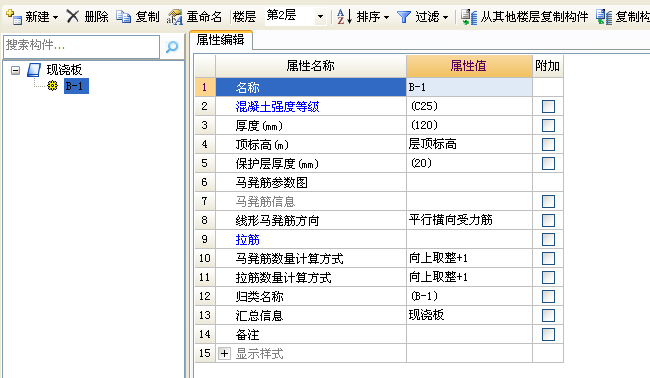The height and width of the screenshot is (378, 650).
Task: Select the 现浇板 tree label
Action: (x=64, y=70)
